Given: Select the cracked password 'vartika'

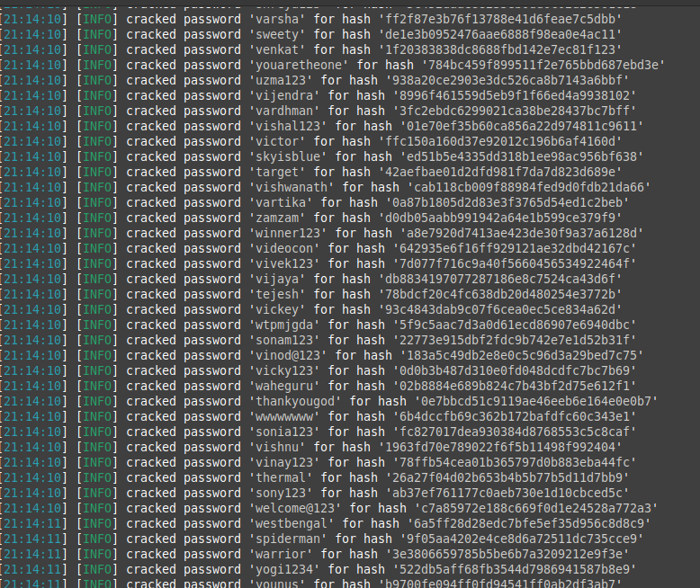Looking at the screenshot, I should tap(281, 202).
